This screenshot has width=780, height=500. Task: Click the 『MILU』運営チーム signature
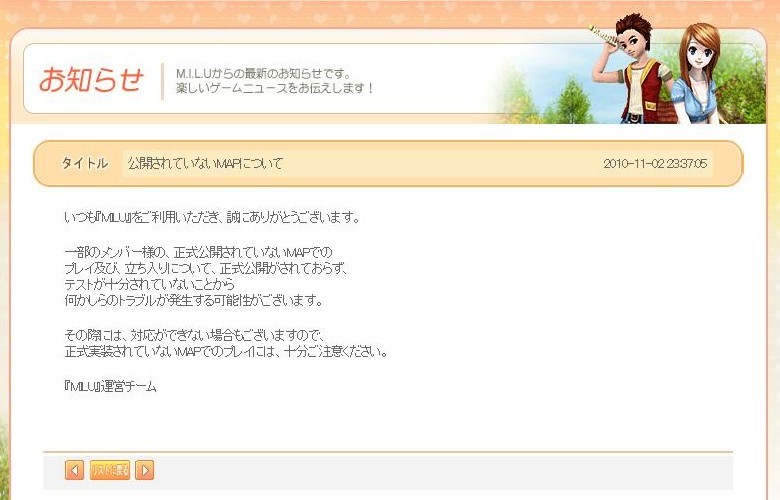[x=110, y=387]
